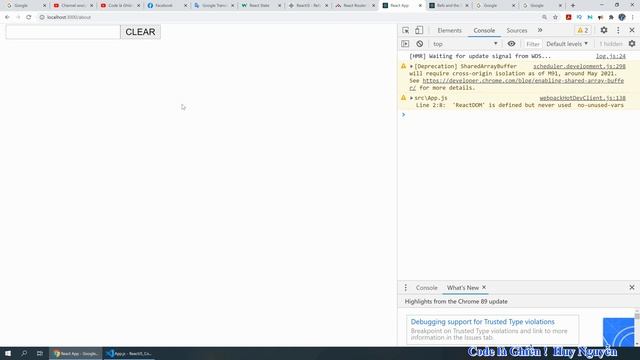The height and width of the screenshot is (360, 640).
Task: Focus the console Filter field
Action: [532, 44]
